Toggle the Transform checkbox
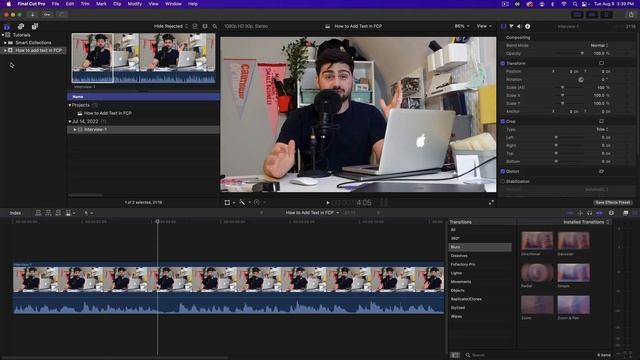The width and height of the screenshot is (640, 360). pyautogui.click(x=503, y=63)
